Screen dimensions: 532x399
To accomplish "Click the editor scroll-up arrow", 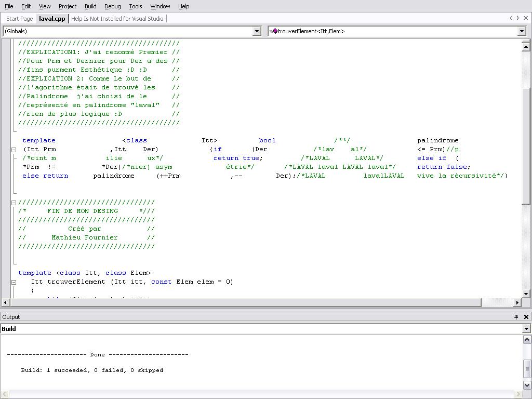I will (525, 47).
